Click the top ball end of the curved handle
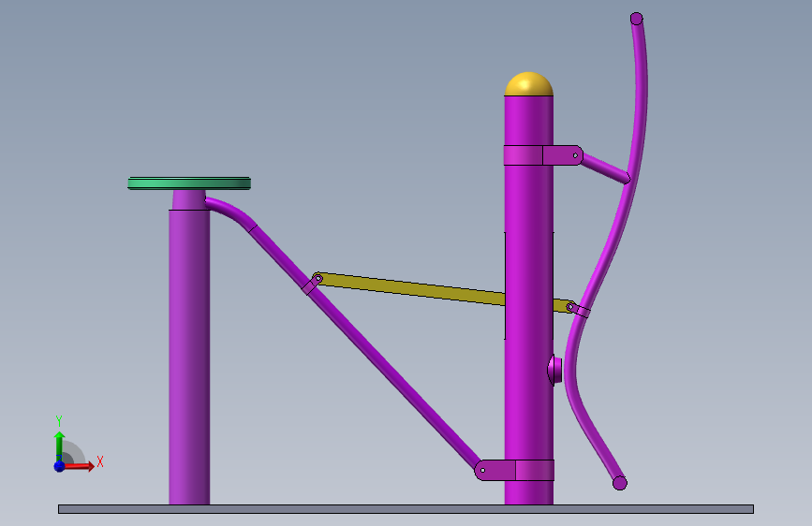This screenshot has height=526, width=812. (x=637, y=19)
